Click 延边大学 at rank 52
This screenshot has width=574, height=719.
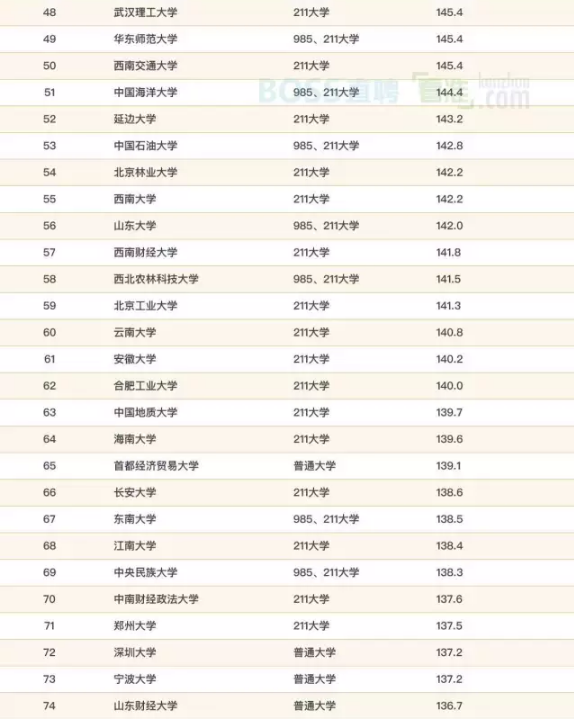(x=135, y=119)
